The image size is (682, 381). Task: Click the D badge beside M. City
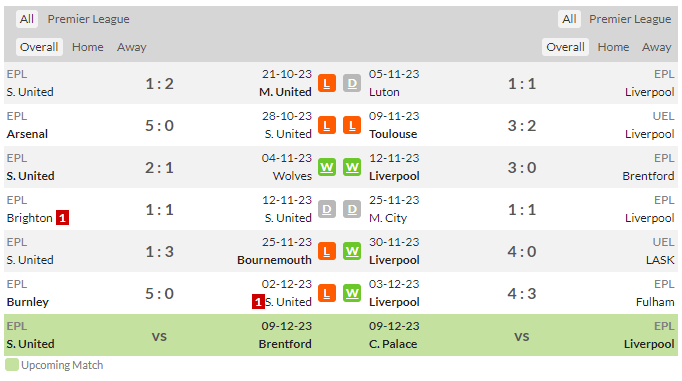coord(352,210)
